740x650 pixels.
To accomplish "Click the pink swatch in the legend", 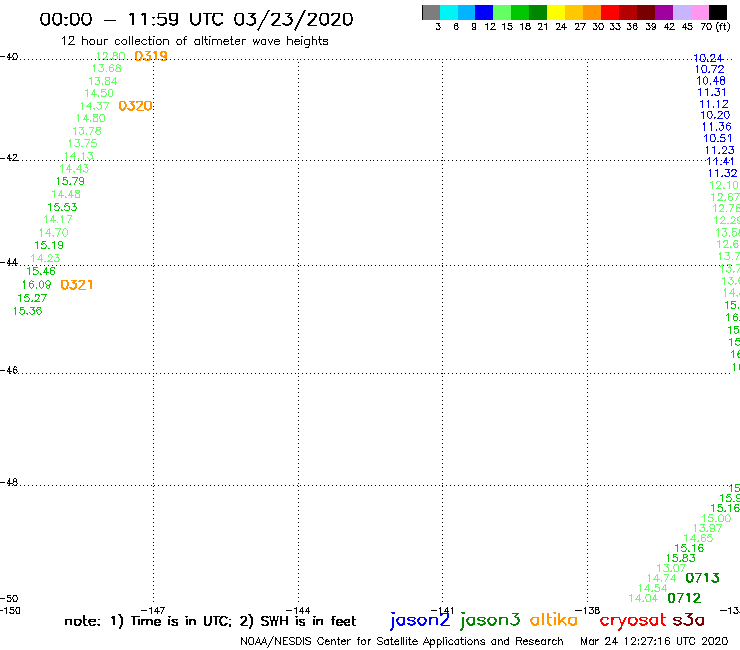I will [x=699, y=12].
